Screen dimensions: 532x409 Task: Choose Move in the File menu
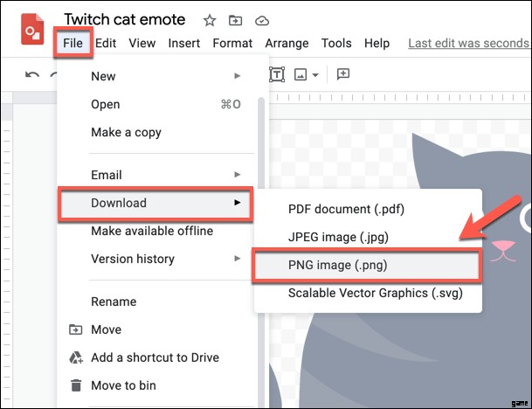pyautogui.click(x=155, y=329)
